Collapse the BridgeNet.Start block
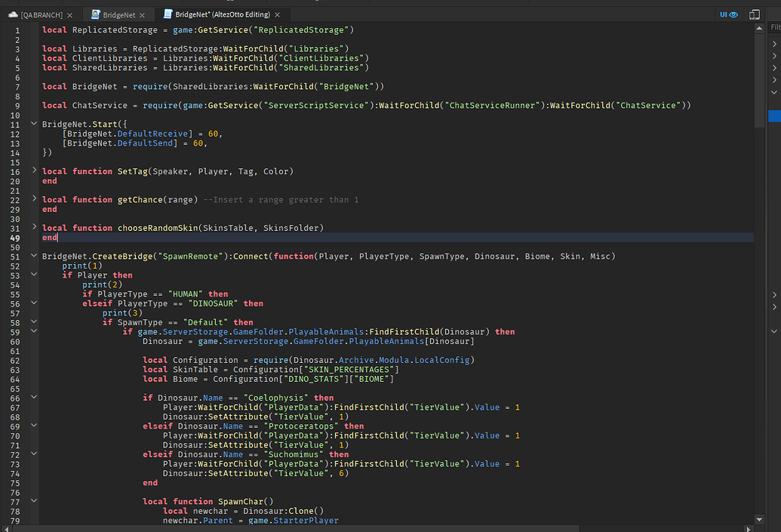Screen dimensions: 781x532 tap(34, 124)
